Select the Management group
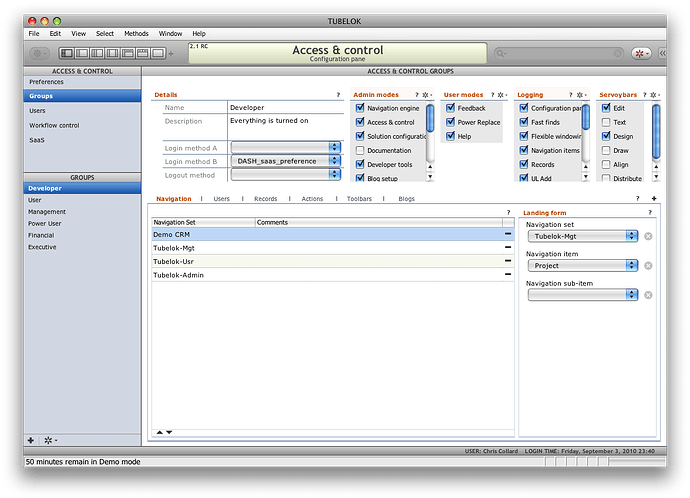The image size is (690, 498). (x=82, y=212)
